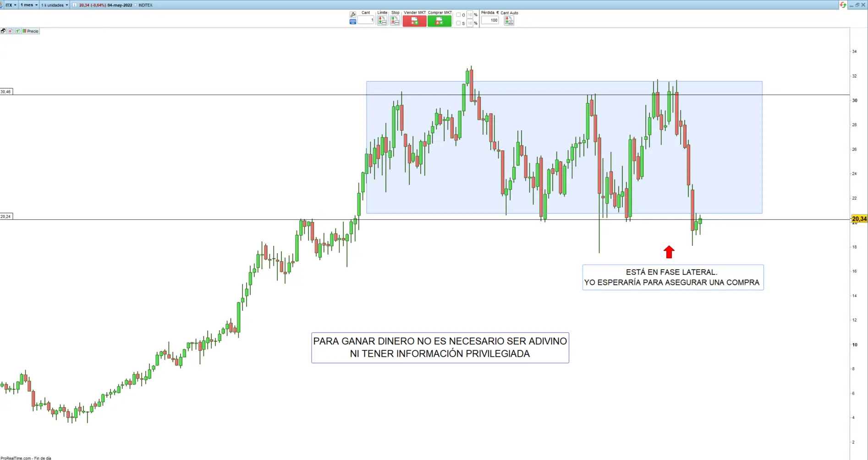Click inside the Pérdida € field
Screen dimensions: 868x460
tap(489, 20)
